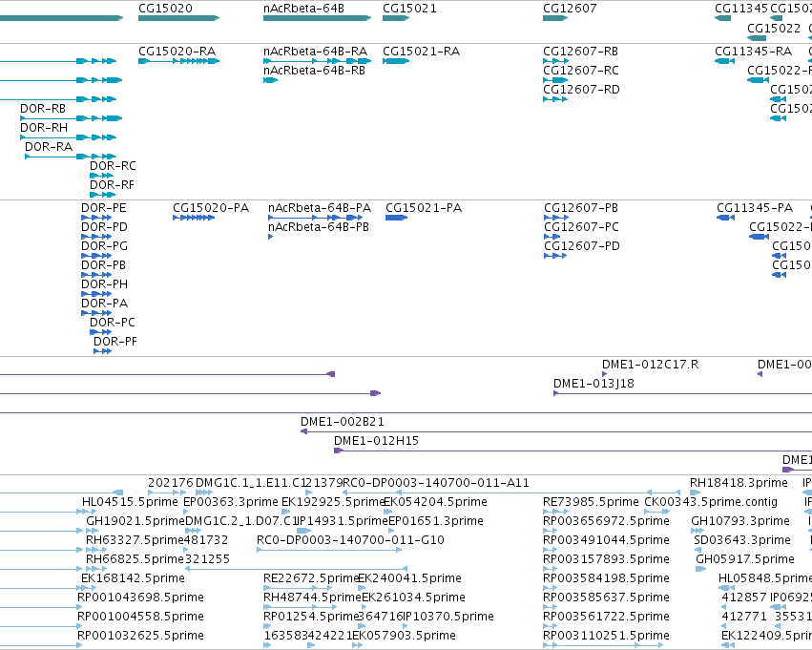This screenshot has height=650, width=812.
Task: Select EST GH19021.5prime
Action: [135, 521]
